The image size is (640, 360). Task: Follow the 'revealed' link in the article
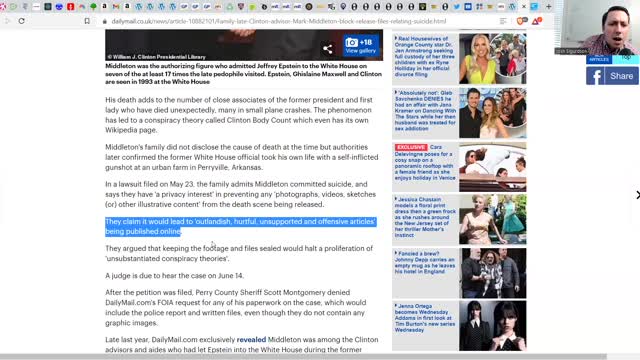(x=251, y=340)
